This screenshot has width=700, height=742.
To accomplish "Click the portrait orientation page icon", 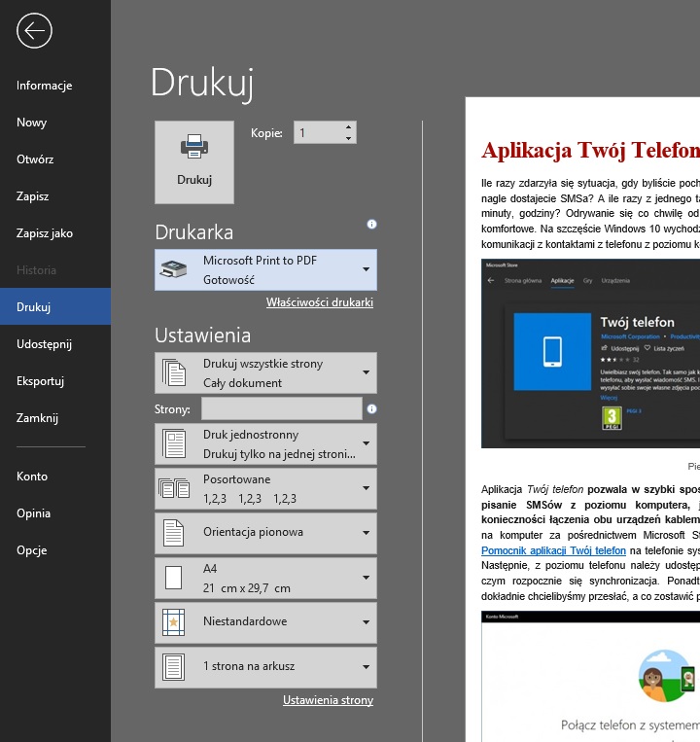I will pyautogui.click(x=174, y=533).
